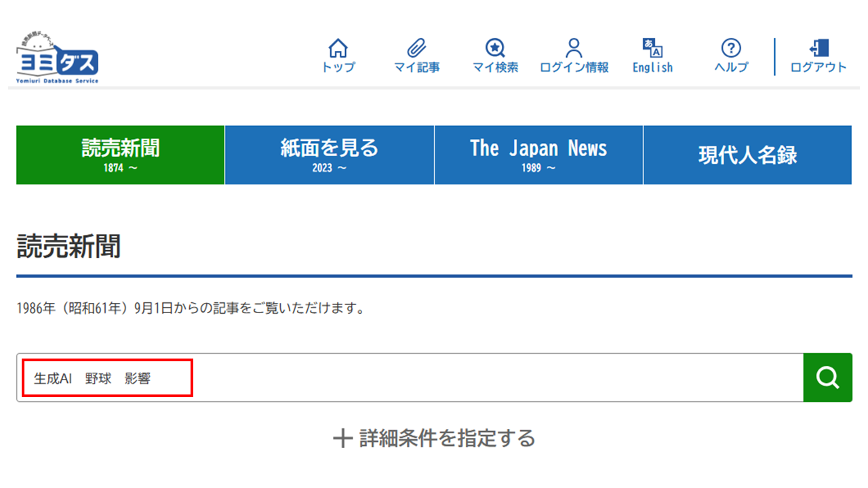
Task: Open マイ検索 star magnifier icon
Action: pyautogui.click(x=495, y=48)
